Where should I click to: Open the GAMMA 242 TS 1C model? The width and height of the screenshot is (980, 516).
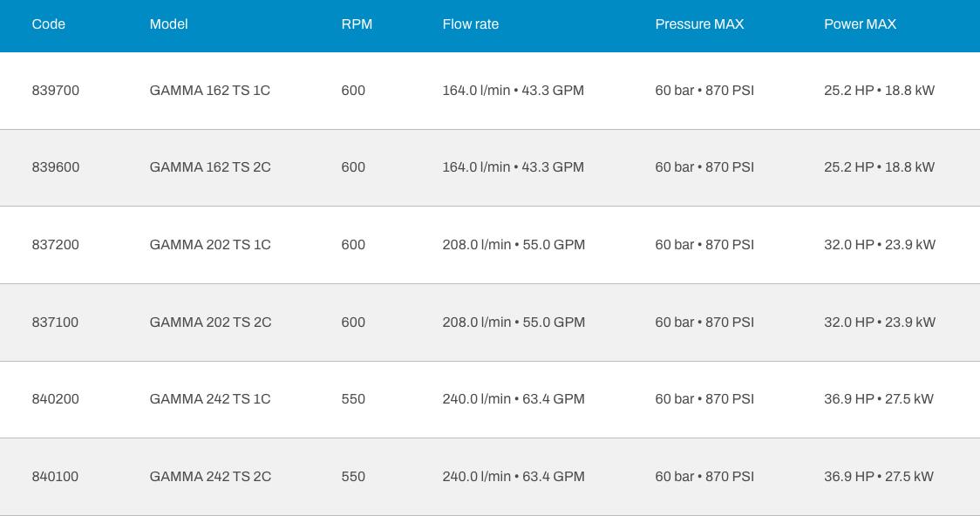tap(210, 399)
